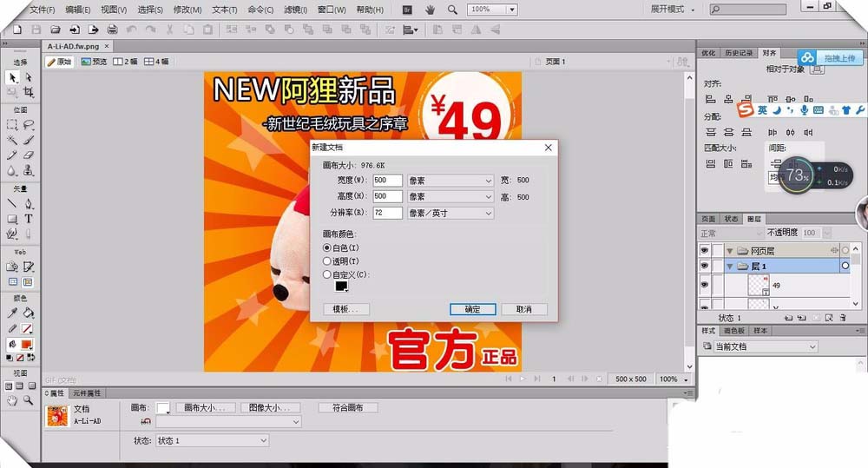Switch to the 预览 preview tab
868x468 pixels.
pyautogui.click(x=94, y=62)
